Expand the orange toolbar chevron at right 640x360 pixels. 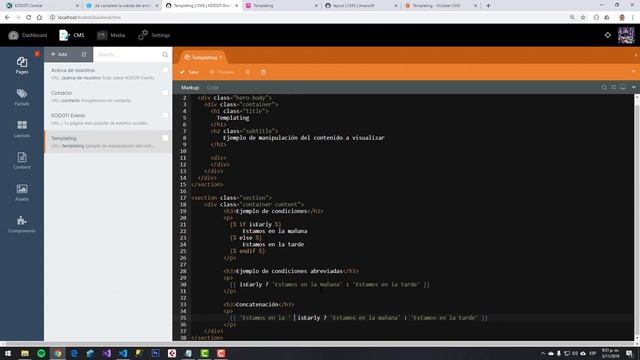634,71
